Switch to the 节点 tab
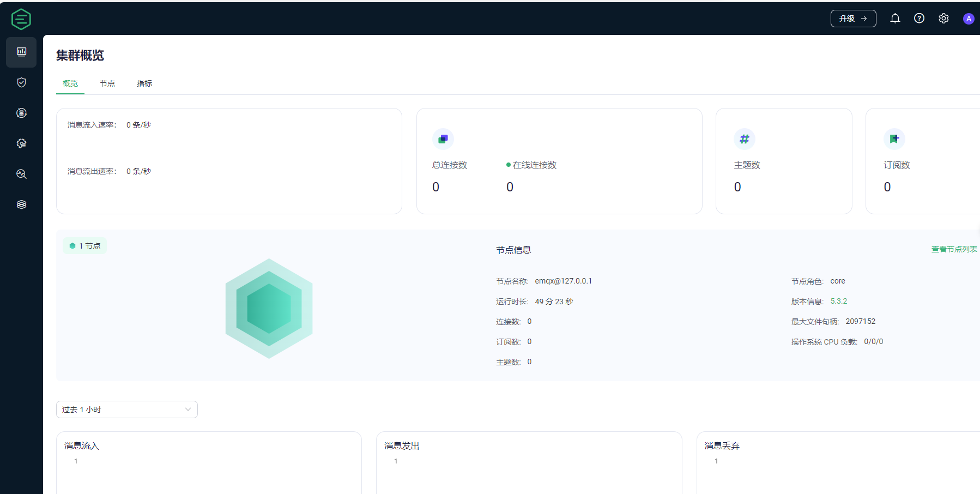Image resolution: width=980 pixels, height=494 pixels. point(107,83)
